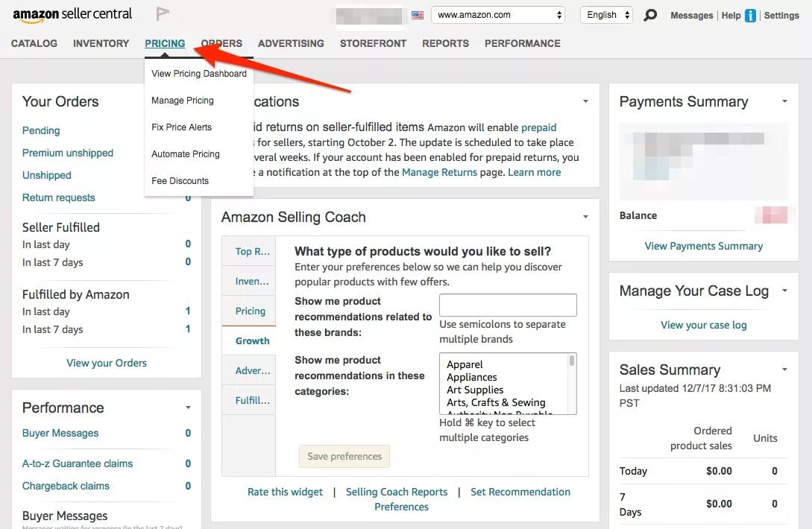812x529 pixels.
Task: Open the Advertising menu
Action: [291, 43]
